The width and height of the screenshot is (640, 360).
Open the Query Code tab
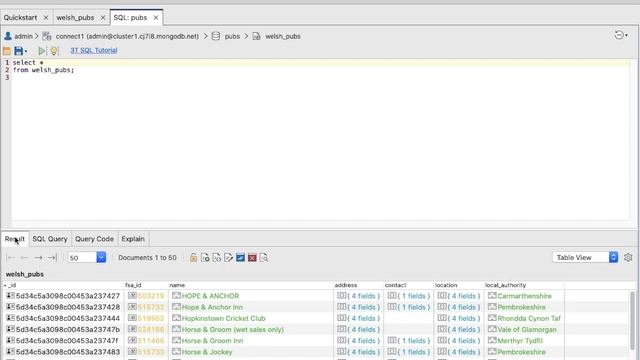point(94,239)
